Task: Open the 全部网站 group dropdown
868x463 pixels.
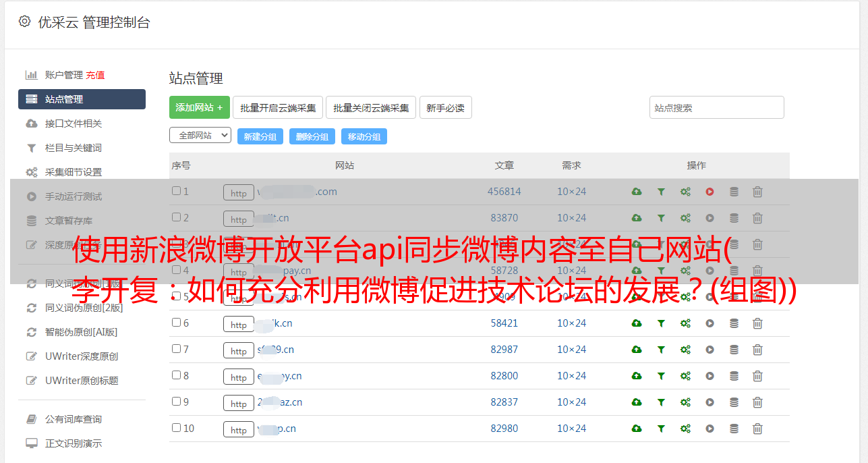Action: click(x=200, y=136)
